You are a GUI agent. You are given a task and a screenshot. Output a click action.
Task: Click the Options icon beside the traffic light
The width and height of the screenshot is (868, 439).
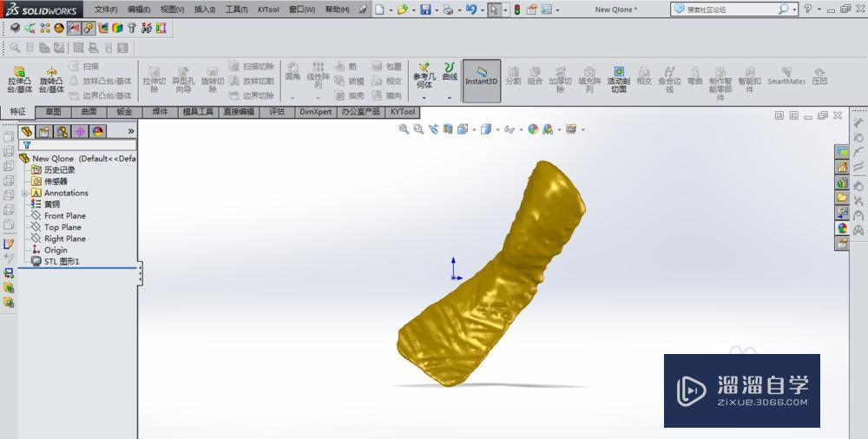(x=531, y=10)
